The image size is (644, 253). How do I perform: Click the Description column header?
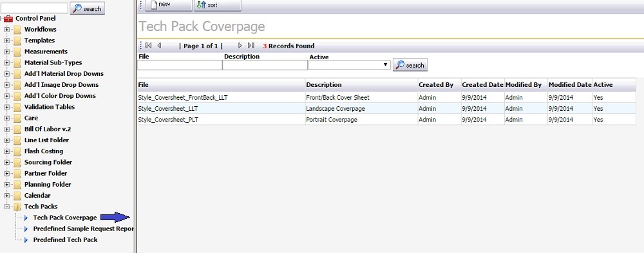361,85
